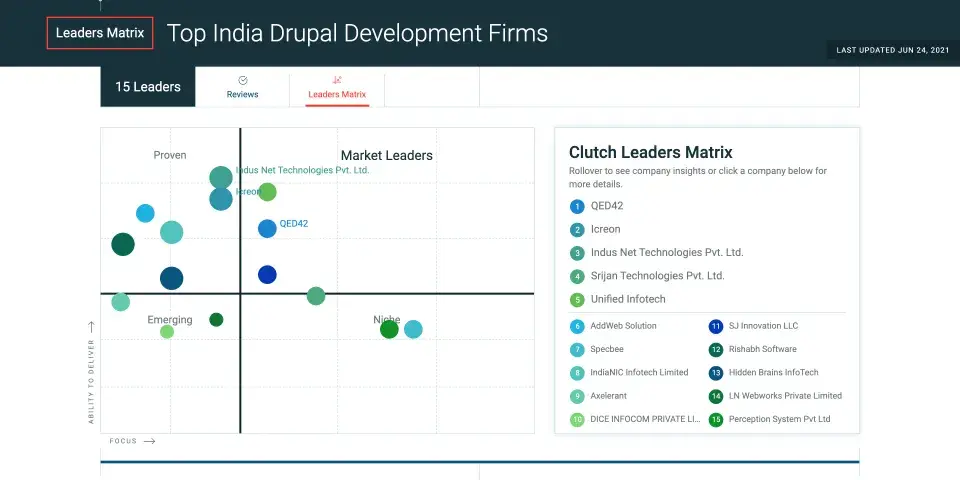Select Unified Infotech in the legend list

click(x=628, y=299)
